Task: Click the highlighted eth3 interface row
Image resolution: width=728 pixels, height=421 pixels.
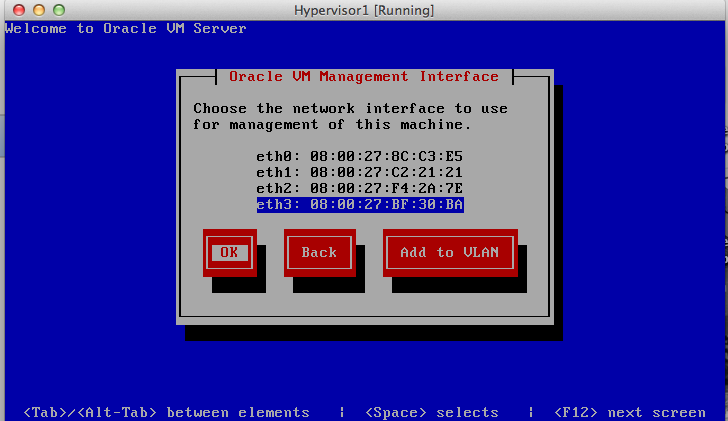Action: (359, 204)
